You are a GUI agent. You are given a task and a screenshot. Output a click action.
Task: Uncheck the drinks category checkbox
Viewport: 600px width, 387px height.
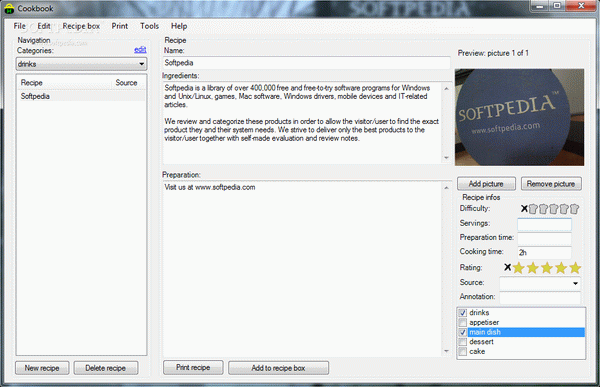point(463,313)
